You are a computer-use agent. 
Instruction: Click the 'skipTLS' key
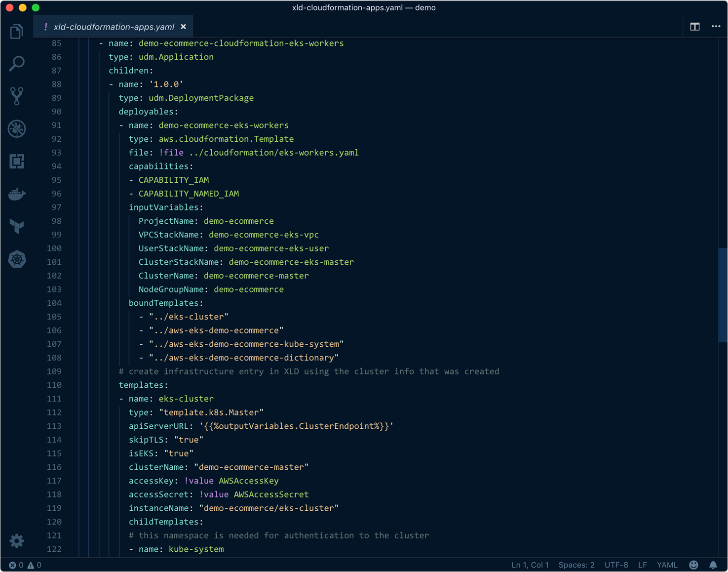[x=146, y=440]
